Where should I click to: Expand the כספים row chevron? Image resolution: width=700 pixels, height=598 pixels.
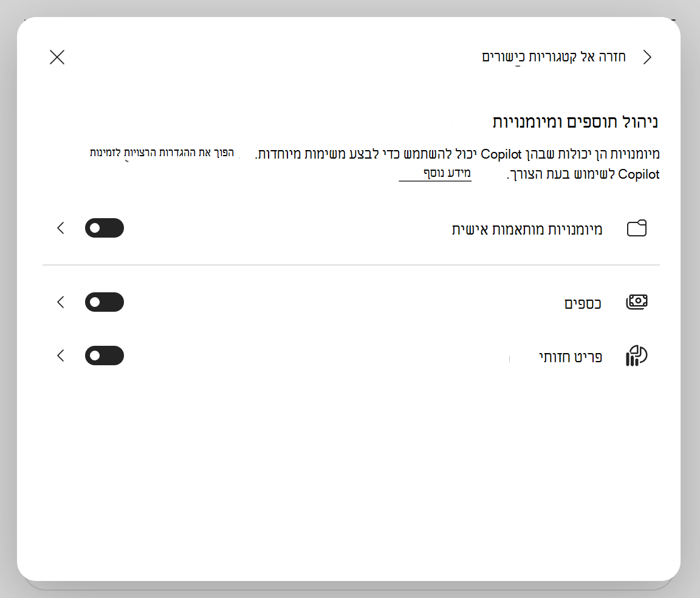click(x=61, y=302)
